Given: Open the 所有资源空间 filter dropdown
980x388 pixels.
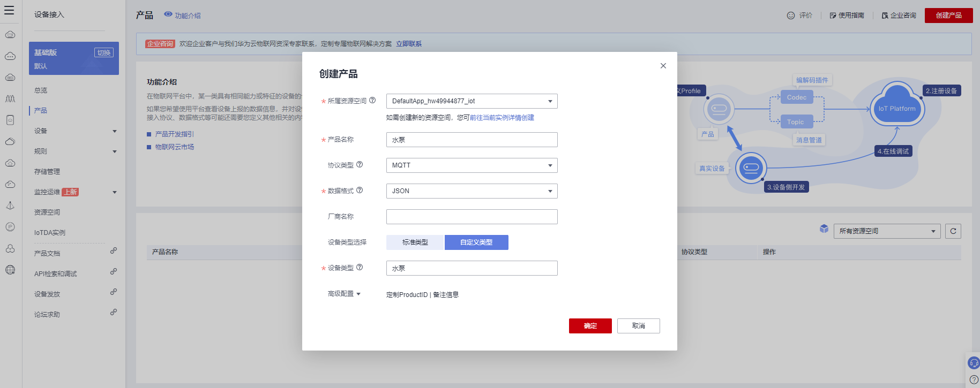Looking at the screenshot, I should tap(887, 231).
